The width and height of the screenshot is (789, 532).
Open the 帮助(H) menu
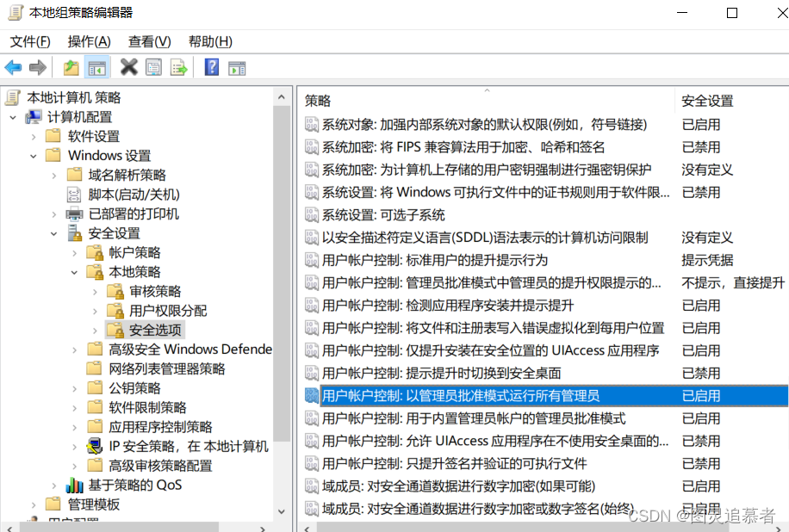click(x=210, y=41)
